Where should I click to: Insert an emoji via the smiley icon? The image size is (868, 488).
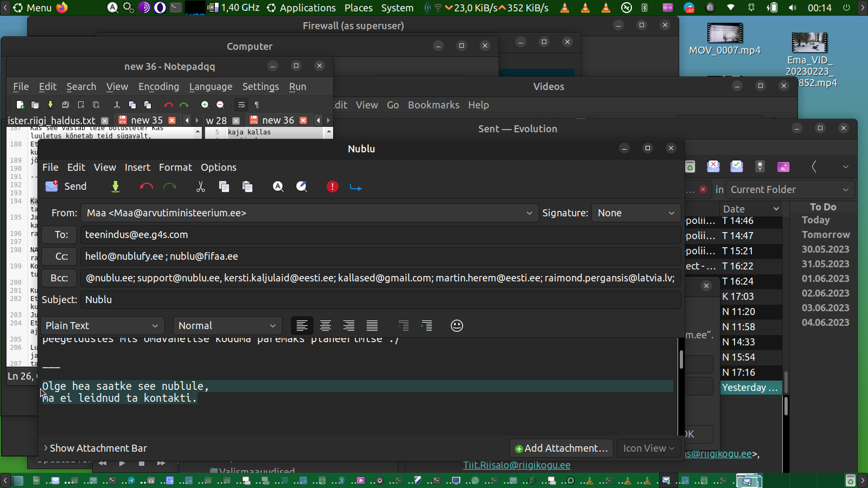click(x=457, y=325)
